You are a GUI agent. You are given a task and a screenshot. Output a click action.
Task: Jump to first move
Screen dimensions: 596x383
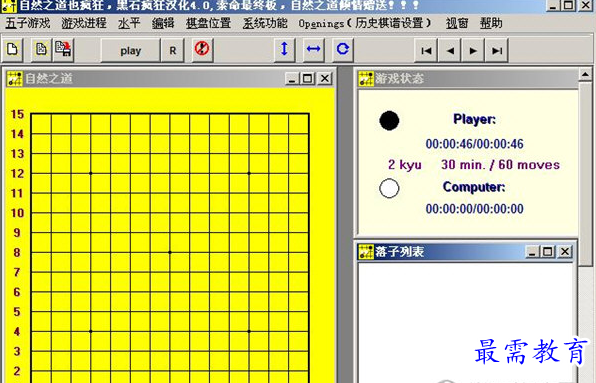pyautogui.click(x=426, y=50)
